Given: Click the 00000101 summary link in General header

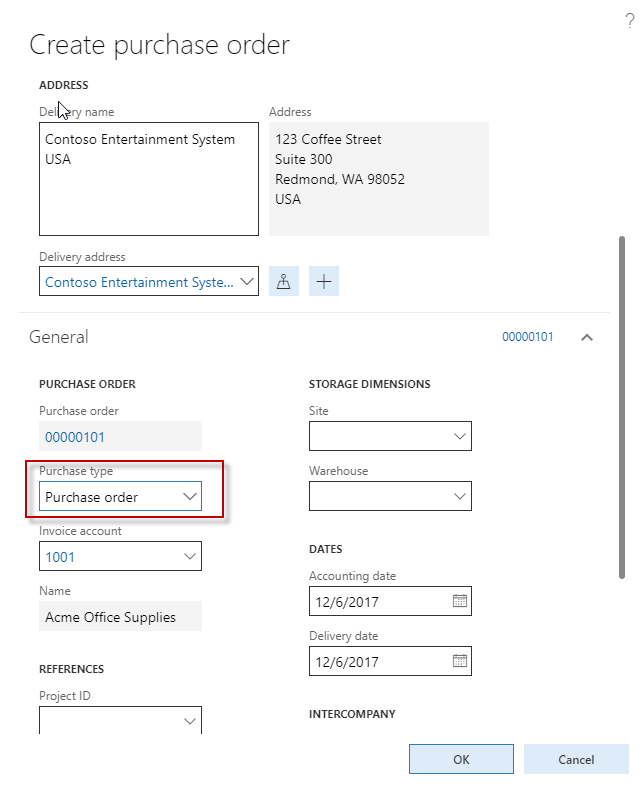Looking at the screenshot, I should [527, 338].
